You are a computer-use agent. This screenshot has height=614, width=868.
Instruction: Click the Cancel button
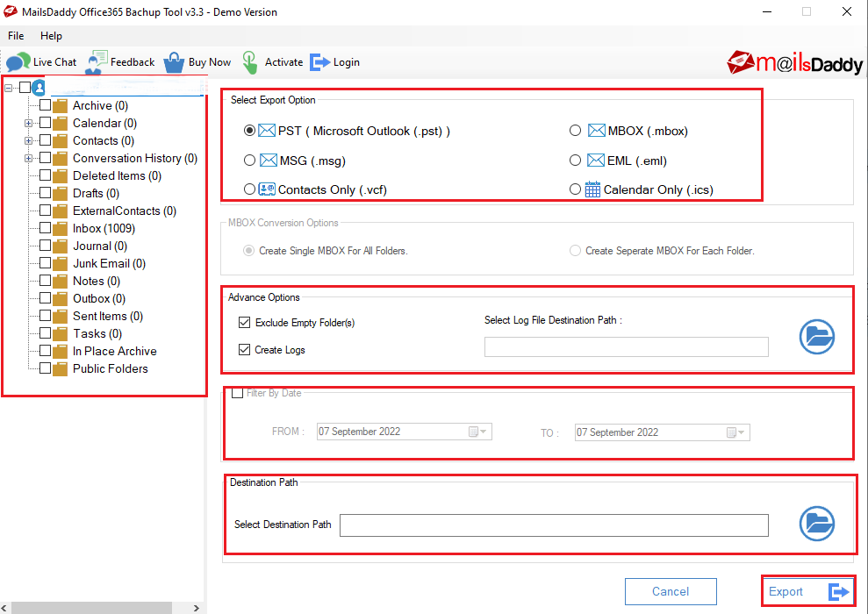671,591
